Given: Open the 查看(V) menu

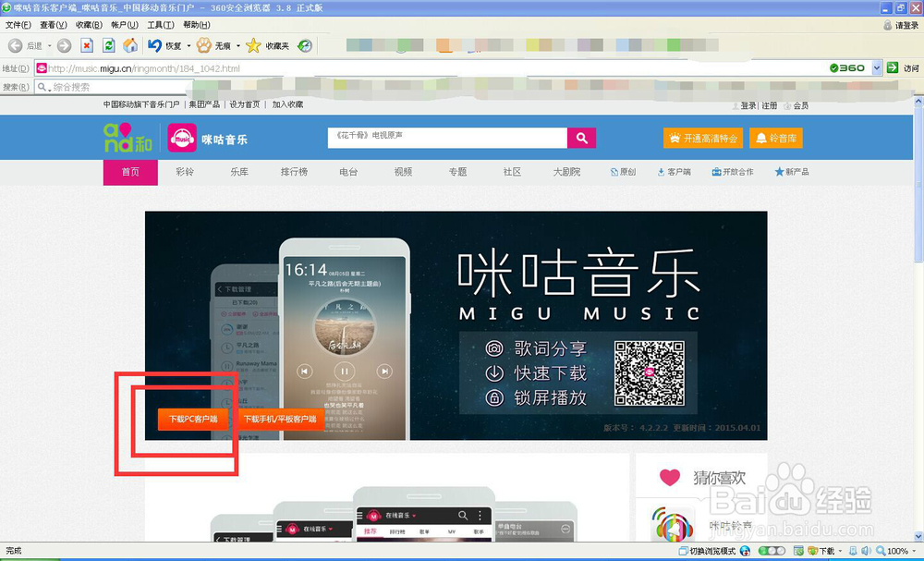Looking at the screenshot, I should pos(53,25).
